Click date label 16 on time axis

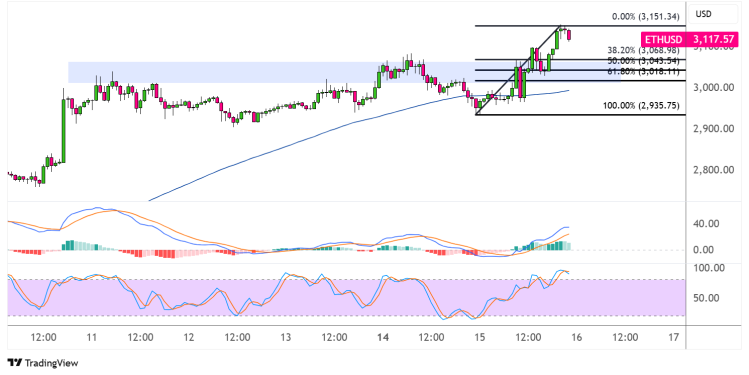[577, 337]
